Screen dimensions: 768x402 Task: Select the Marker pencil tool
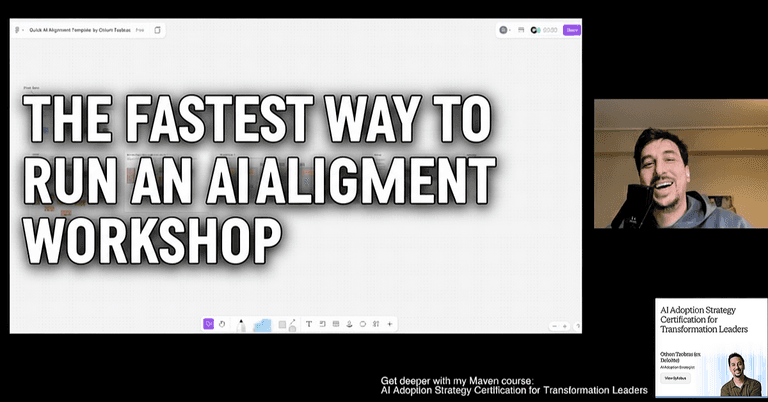coord(241,325)
